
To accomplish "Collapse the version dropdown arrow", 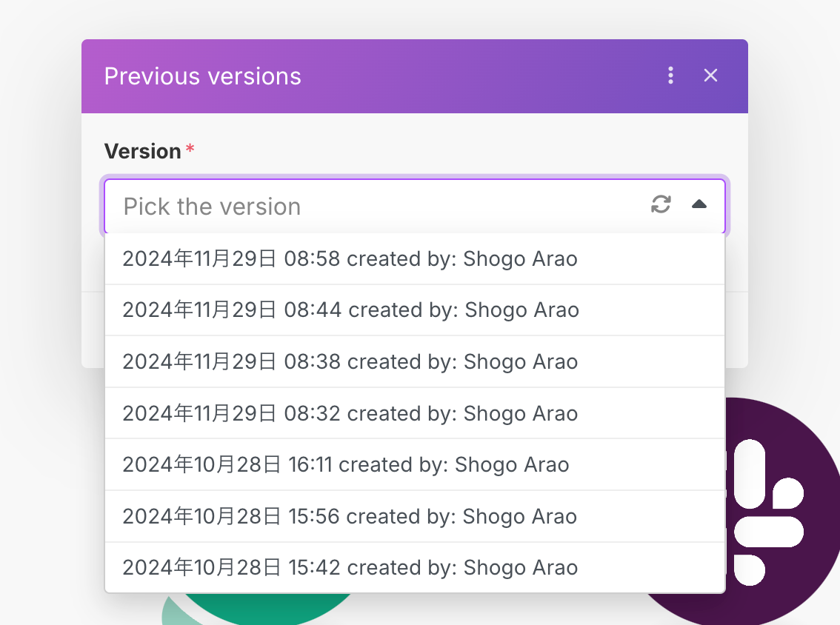I will (x=699, y=204).
